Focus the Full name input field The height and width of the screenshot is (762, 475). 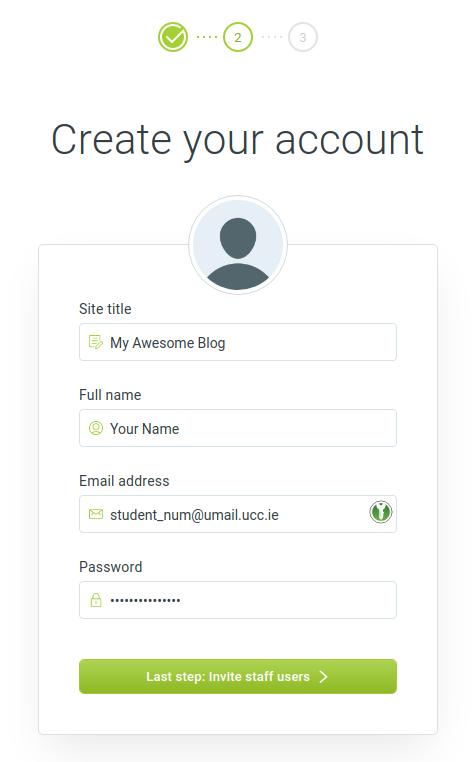[x=238, y=428]
